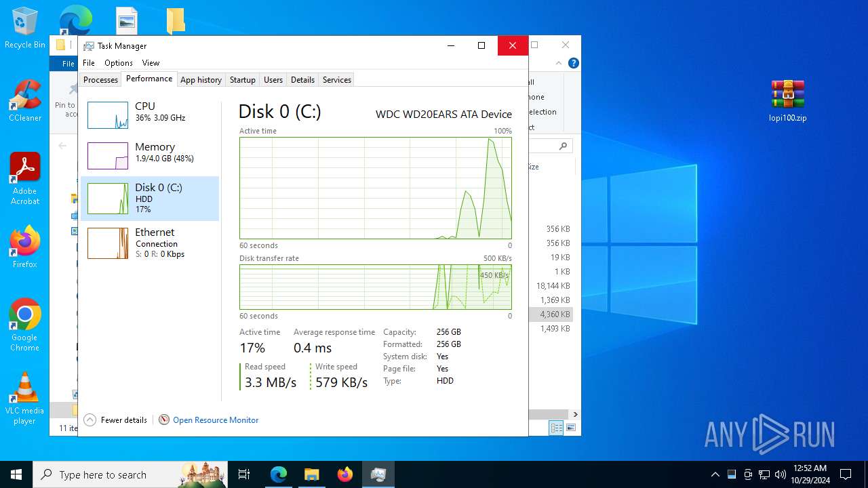Select the Task Manager taskbar button
The height and width of the screenshot is (488, 868).
click(378, 474)
